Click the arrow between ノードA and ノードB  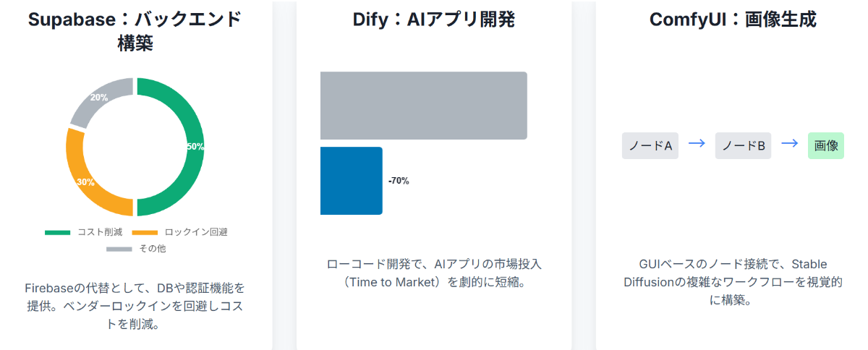click(x=697, y=144)
